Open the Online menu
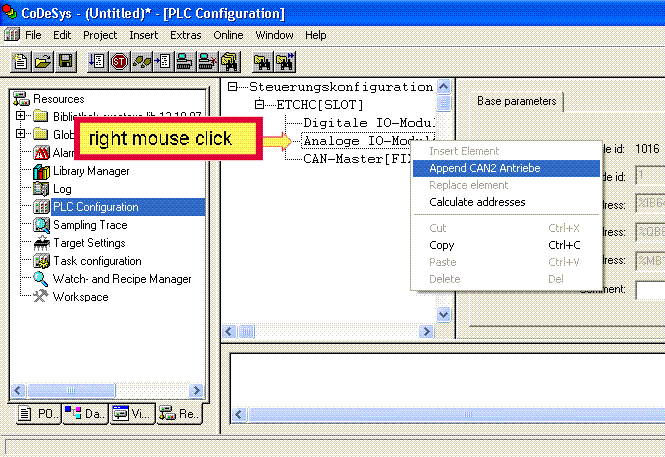This screenshot has width=665, height=457. click(x=228, y=35)
